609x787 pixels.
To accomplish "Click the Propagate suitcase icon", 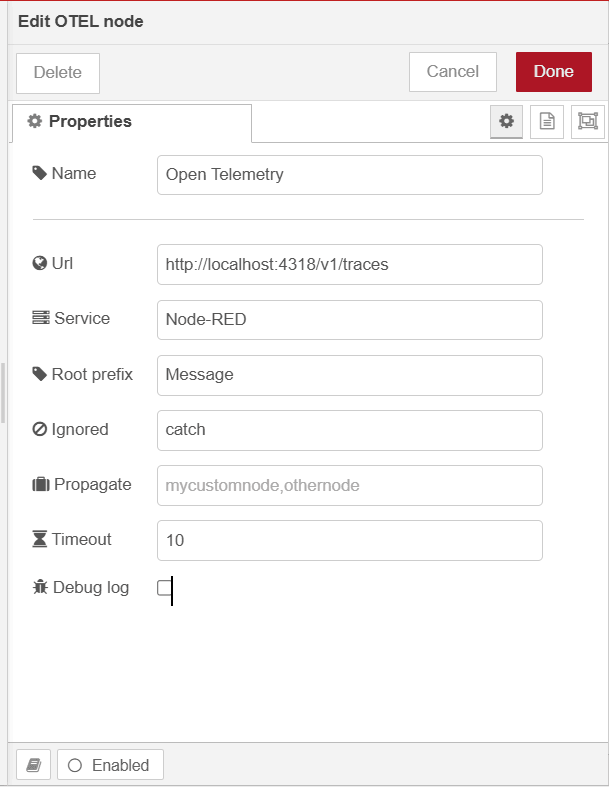I will pos(41,484).
